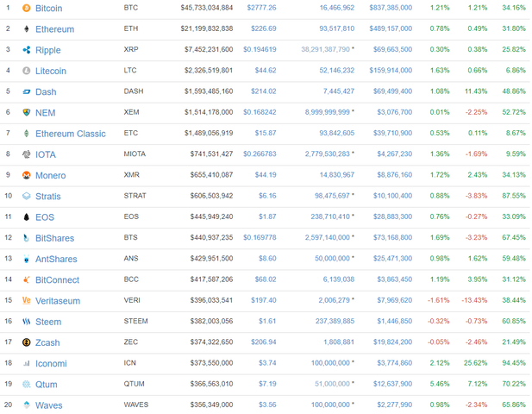Click the Dash logo icon
The width and height of the screenshot is (532, 414).
point(26,91)
